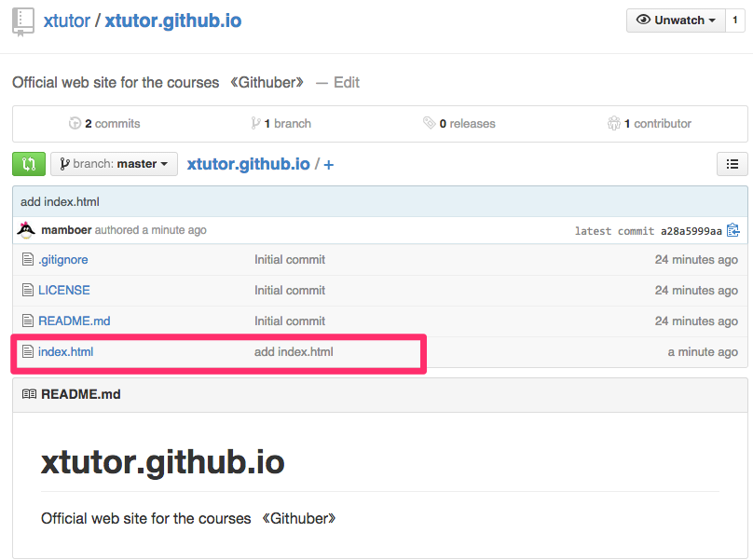Viewport: 753px width, 560px height.
Task: Open the Initial commit message for .gitignore
Action: click(290, 260)
